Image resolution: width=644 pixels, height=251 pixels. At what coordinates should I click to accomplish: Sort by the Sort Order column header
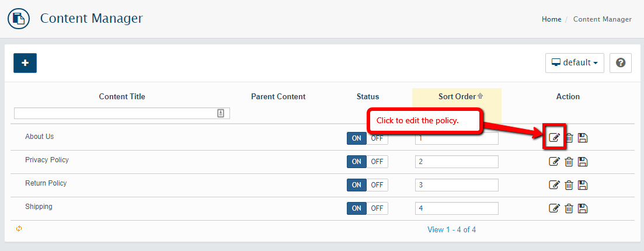457,96
